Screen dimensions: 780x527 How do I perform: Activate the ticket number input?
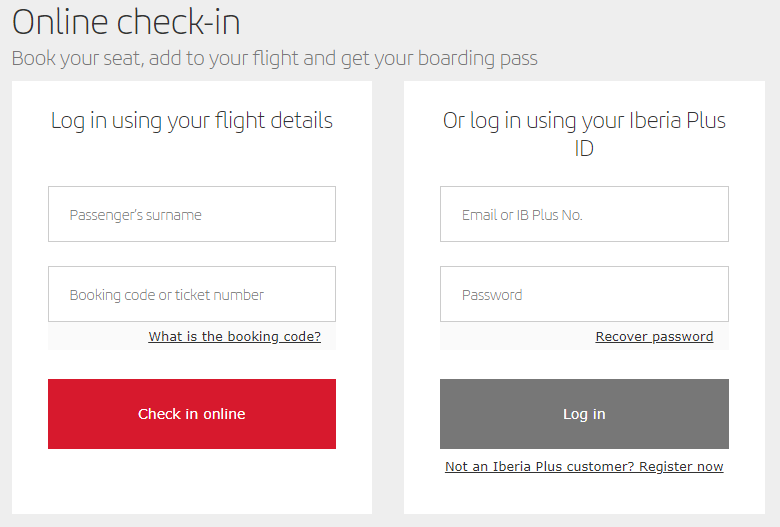click(x=191, y=294)
